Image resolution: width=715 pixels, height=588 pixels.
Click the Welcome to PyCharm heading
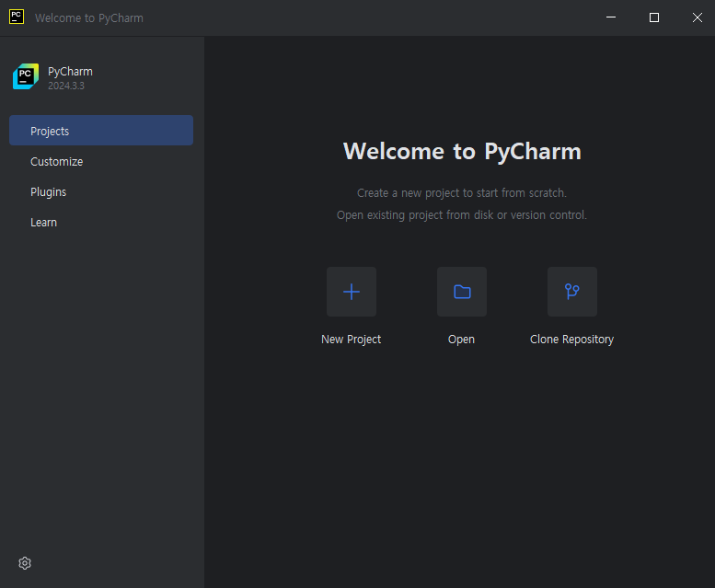pyautogui.click(x=462, y=151)
